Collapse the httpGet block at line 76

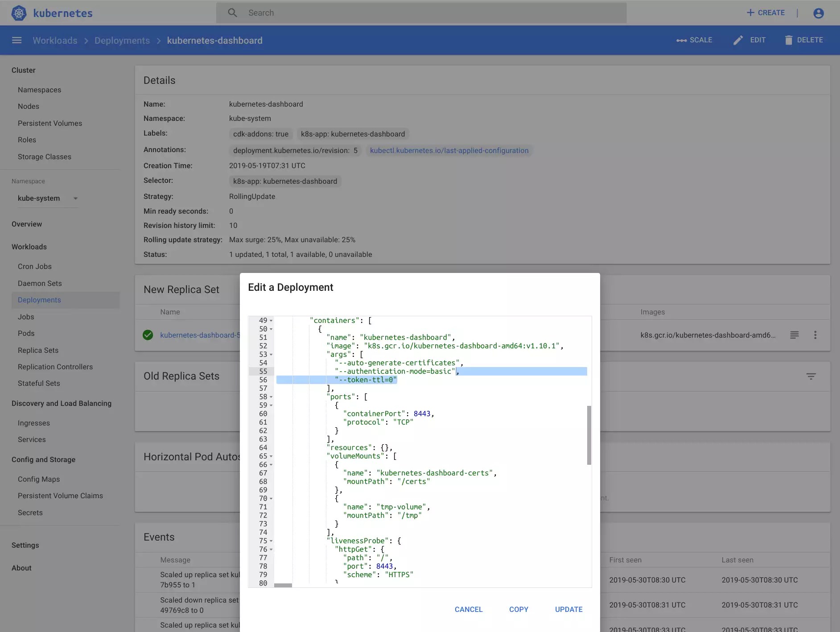tap(271, 549)
